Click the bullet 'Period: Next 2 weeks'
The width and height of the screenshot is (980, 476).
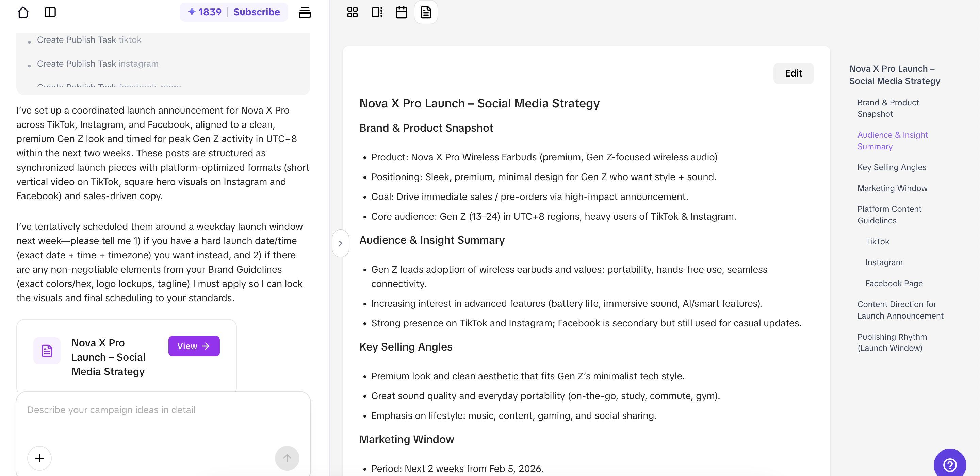coord(457,469)
